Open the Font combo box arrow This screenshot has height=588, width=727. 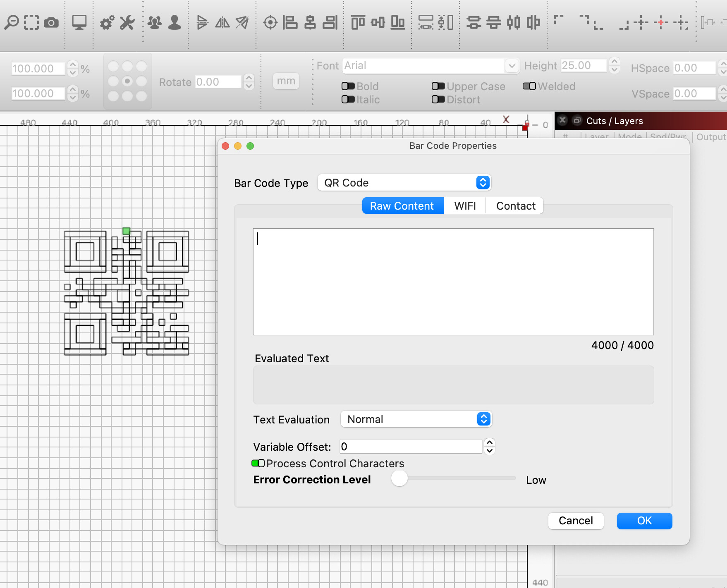[x=512, y=66]
